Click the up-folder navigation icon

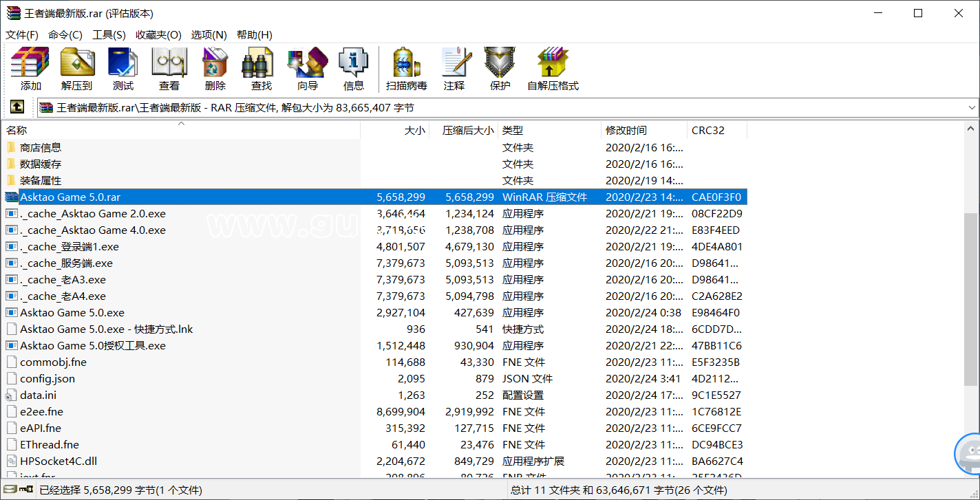[x=17, y=107]
